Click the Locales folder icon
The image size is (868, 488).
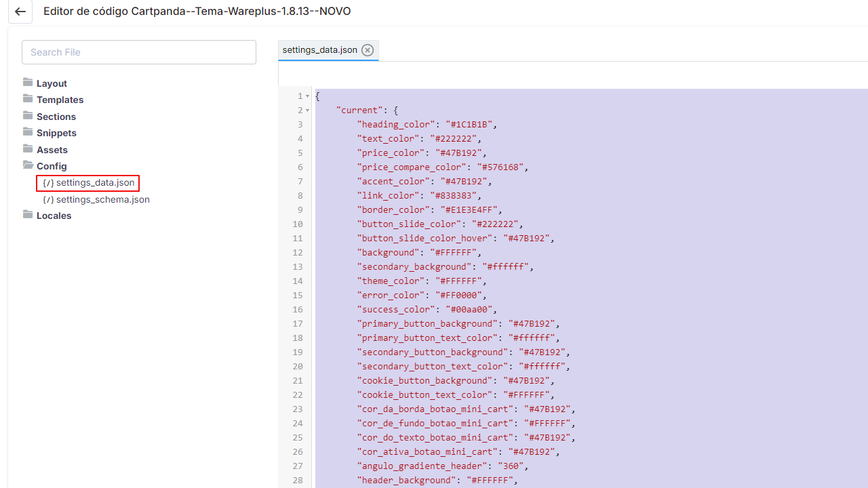pyautogui.click(x=28, y=215)
